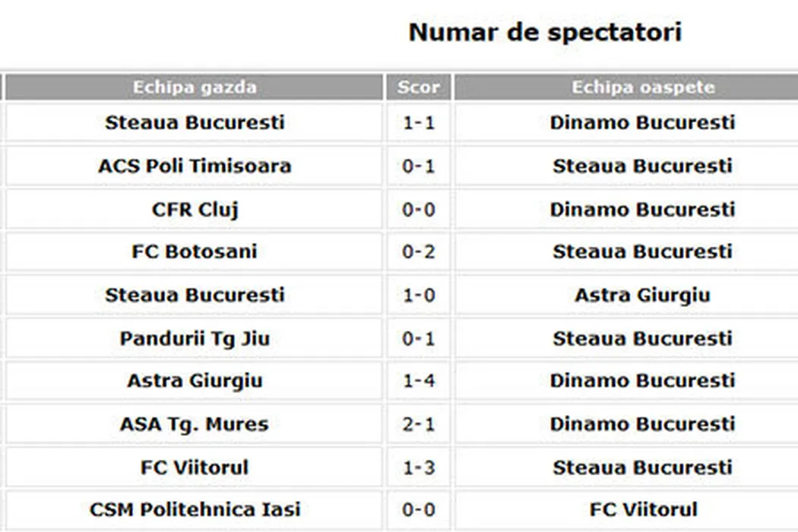The image size is (798, 532).
Task: Select the CFR Cluj host team
Action: [x=195, y=209]
